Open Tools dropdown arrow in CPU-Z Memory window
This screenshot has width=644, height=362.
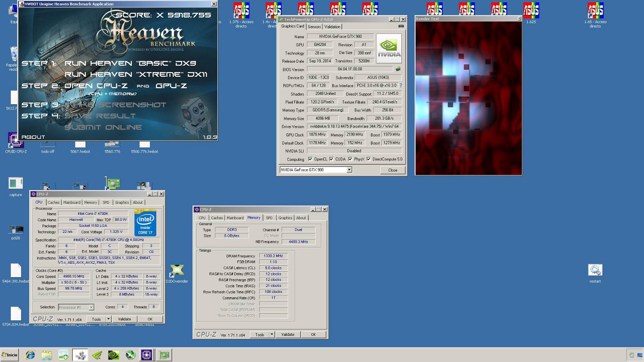tap(272, 335)
